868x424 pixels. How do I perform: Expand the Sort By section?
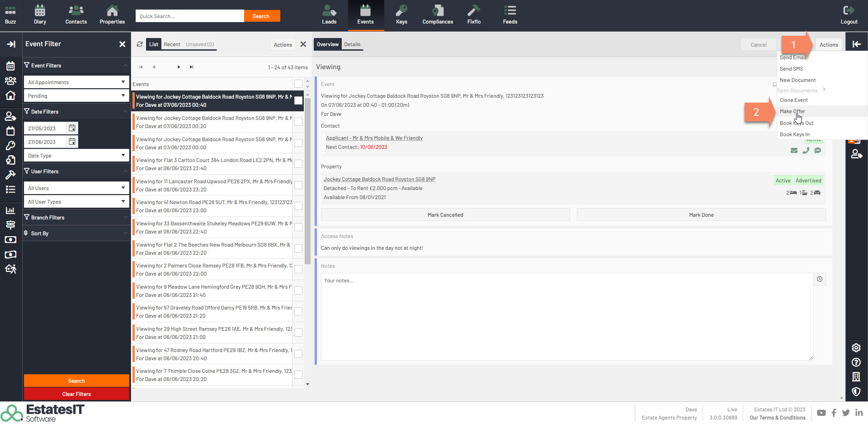pos(76,233)
